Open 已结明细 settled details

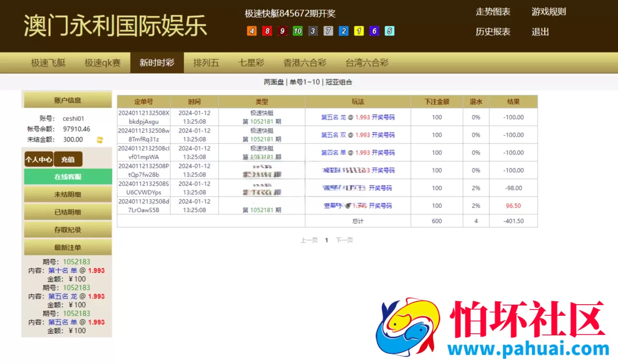[x=68, y=212]
